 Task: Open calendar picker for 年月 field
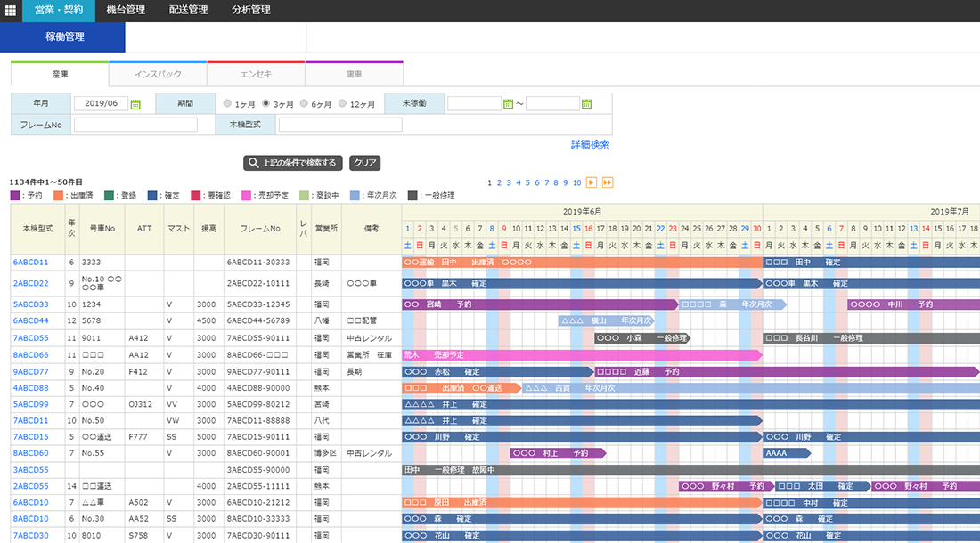coord(135,104)
